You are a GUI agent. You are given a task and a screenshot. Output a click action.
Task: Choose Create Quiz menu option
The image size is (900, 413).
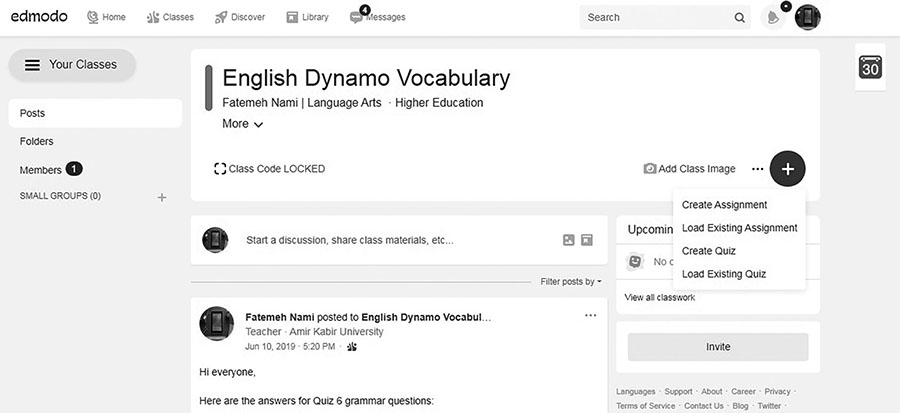tap(709, 250)
